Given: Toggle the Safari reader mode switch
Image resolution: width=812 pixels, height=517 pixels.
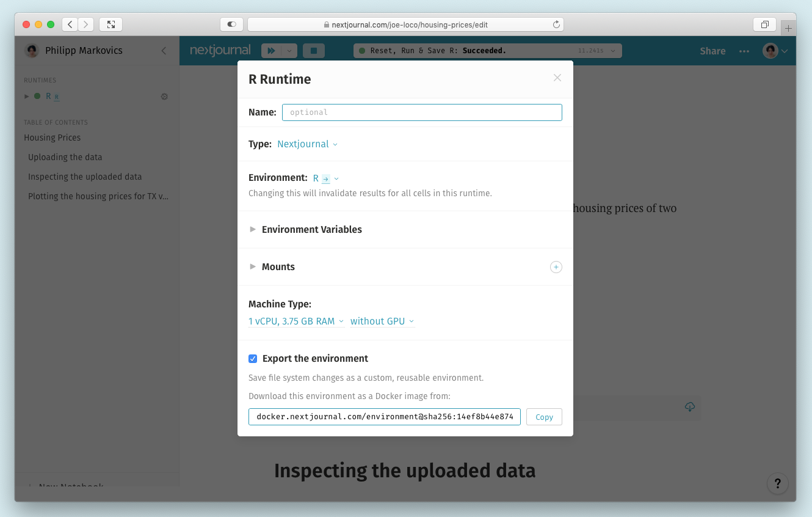Looking at the screenshot, I should coord(231,24).
